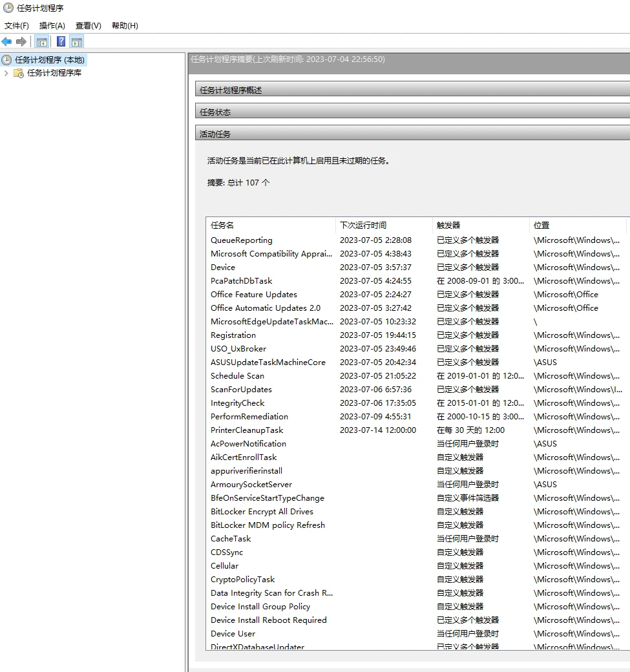Toggle the show/hide action pane icon

[x=77, y=41]
